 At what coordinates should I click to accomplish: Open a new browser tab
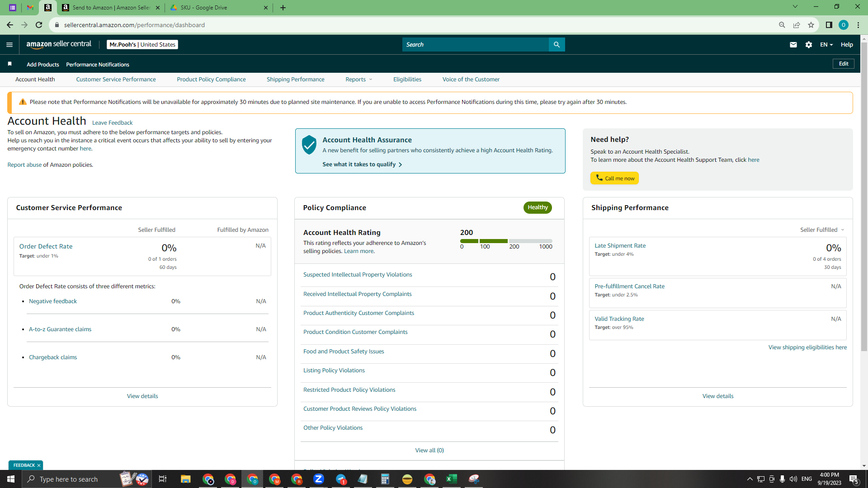pyautogui.click(x=283, y=8)
